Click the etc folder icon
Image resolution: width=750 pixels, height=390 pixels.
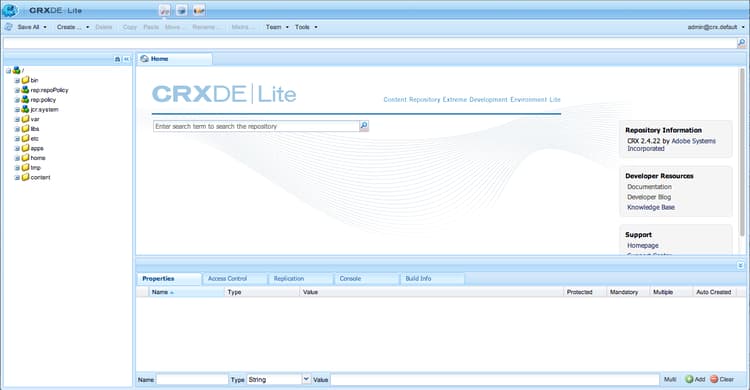25,138
